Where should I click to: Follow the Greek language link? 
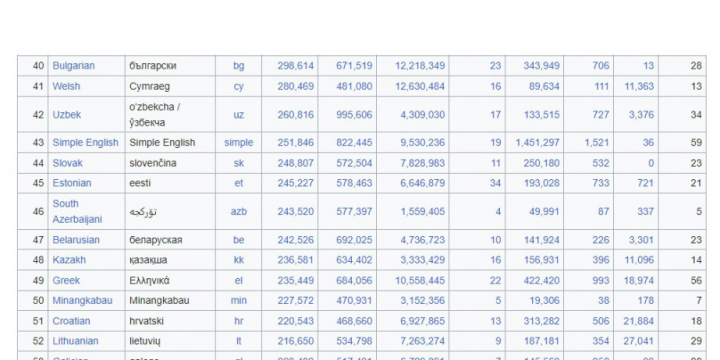click(66, 281)
